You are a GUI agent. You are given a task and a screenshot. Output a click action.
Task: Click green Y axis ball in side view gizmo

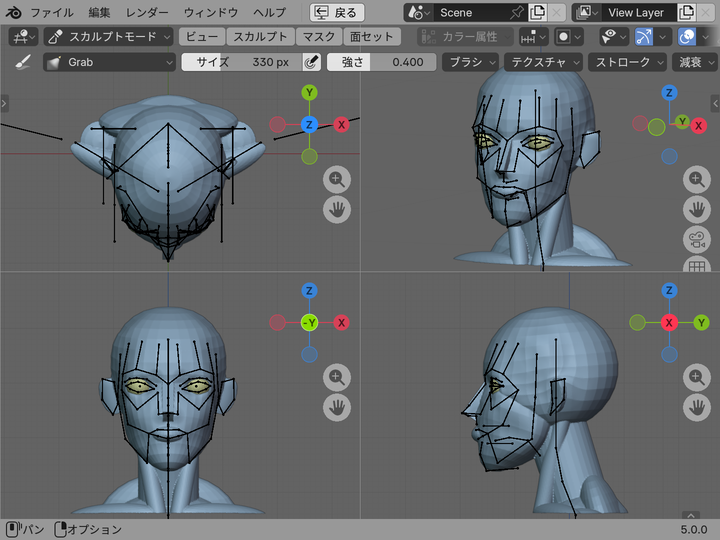tap(701, 322)
